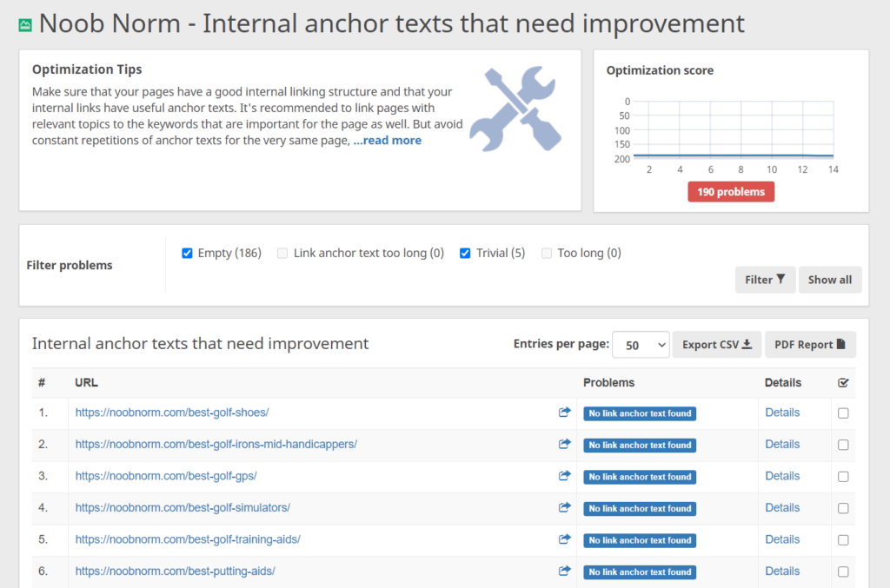This screenshot has height=588, width=890.
Task: Click the 190 problems red badge
Action: point(731,192)
